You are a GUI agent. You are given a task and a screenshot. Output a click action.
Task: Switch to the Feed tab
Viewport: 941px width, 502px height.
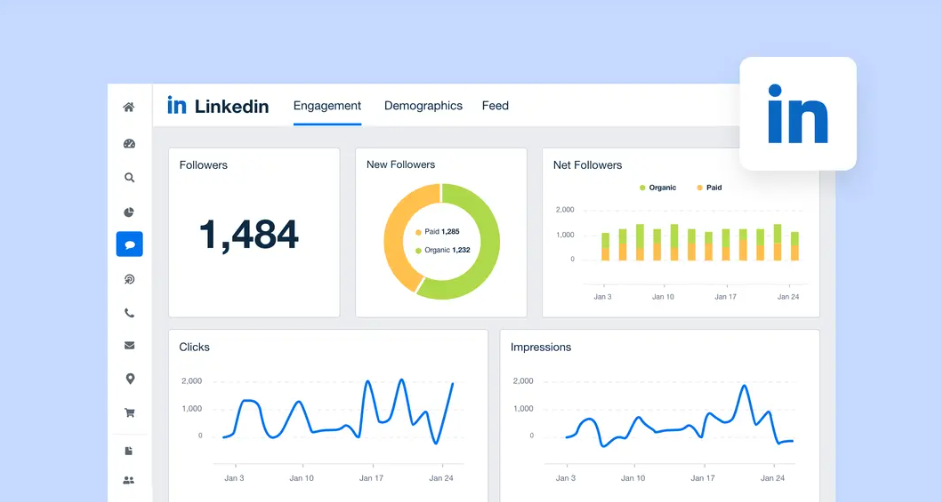[x=495, y=106]
